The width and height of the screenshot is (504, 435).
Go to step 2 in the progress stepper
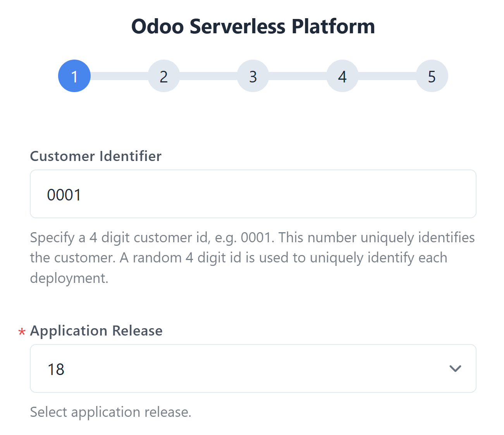(x=163, y=76)
